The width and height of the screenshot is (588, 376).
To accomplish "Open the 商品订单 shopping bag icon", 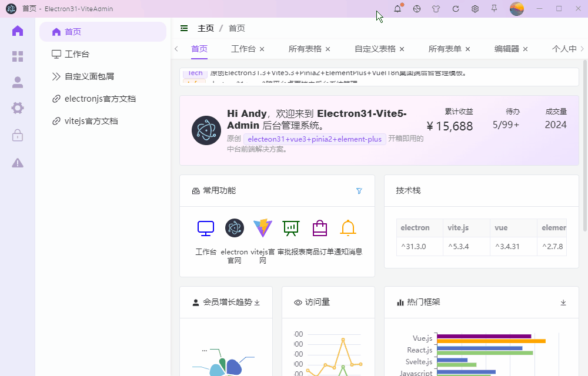I will coord(319,228).
